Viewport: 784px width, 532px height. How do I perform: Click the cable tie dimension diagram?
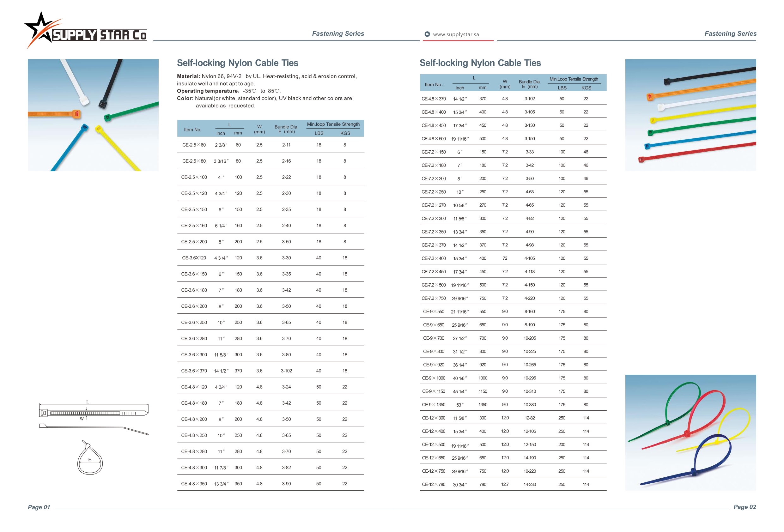(x=94, y=418)
